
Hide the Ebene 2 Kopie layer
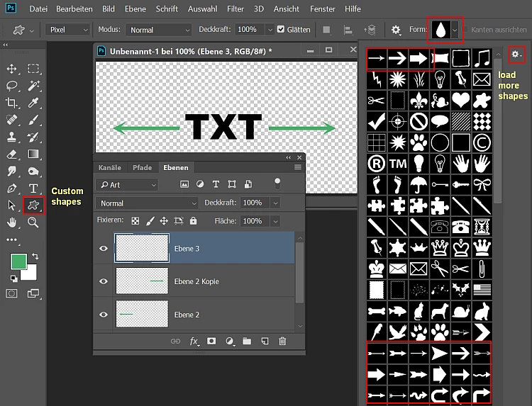pyautogui.click(x=104, y=281)
